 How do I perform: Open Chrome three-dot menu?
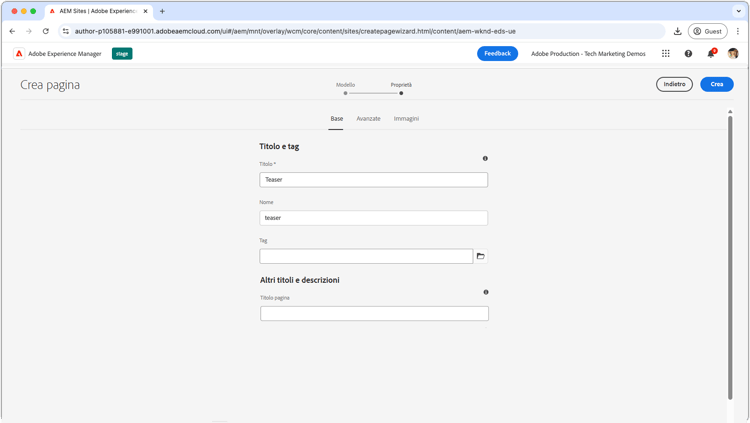tap(738, 31)
